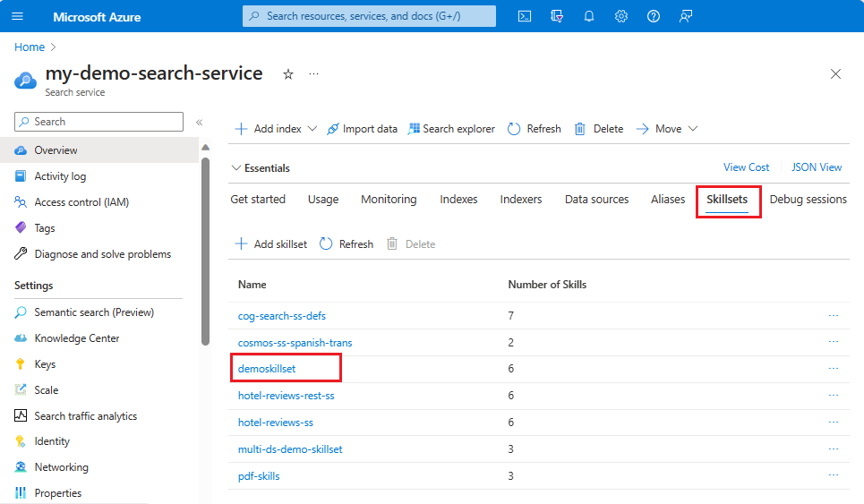This screenshot has width=864, height=504.
Task: Open portal settings gear
Action: [x=621, y=16]
